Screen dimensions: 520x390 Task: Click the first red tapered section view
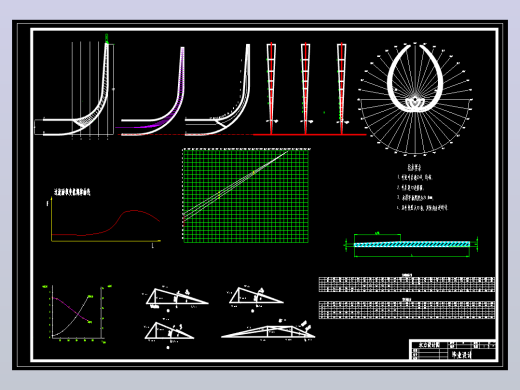click(271, 89)
